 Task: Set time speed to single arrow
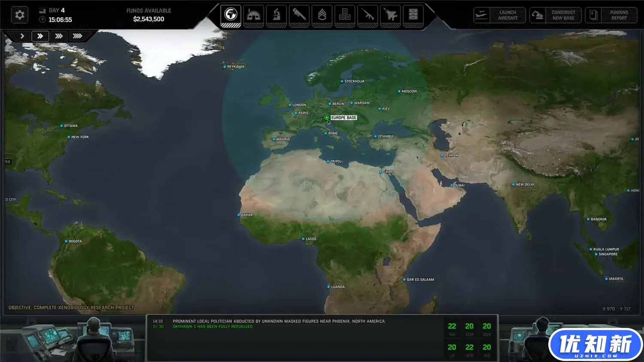point(22,36)
